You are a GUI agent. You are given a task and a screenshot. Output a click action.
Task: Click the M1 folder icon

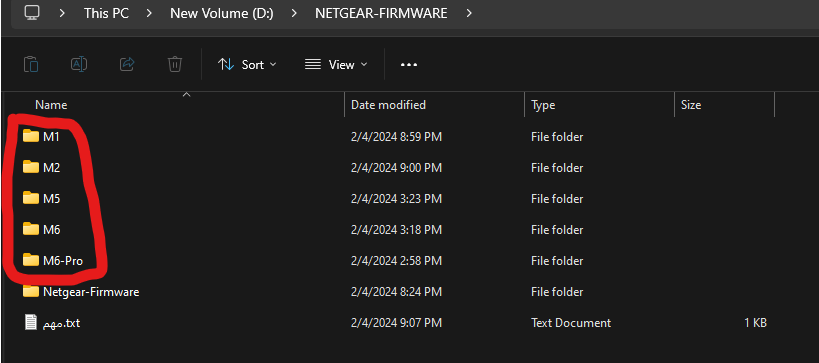click(31, 136)
